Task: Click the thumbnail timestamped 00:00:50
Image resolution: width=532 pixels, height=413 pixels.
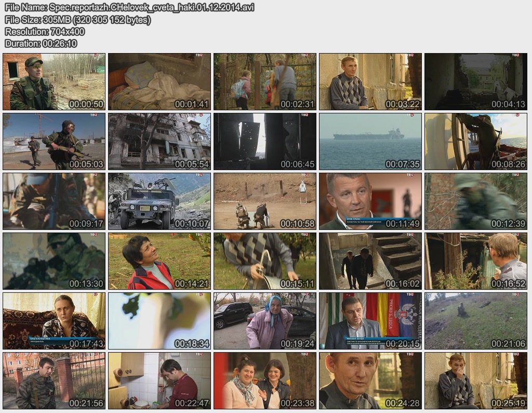Action: pyautogui.click(x=54, y=82)
